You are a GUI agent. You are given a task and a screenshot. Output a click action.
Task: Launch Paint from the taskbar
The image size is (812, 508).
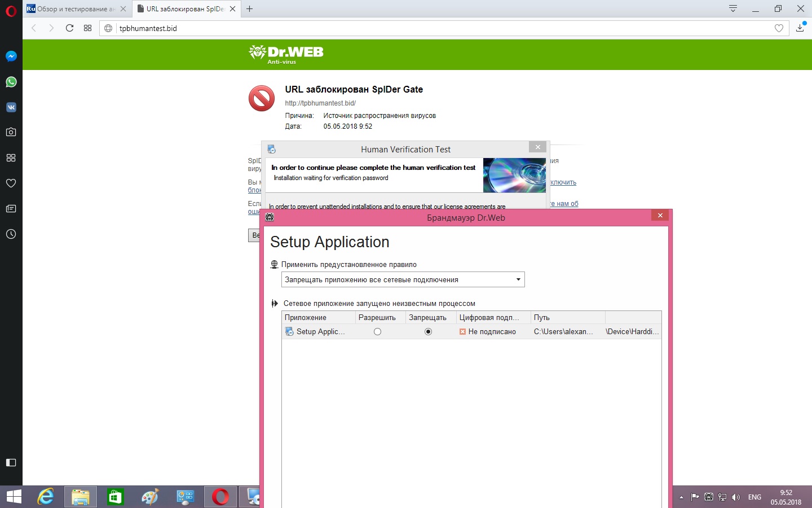[151, 497]
